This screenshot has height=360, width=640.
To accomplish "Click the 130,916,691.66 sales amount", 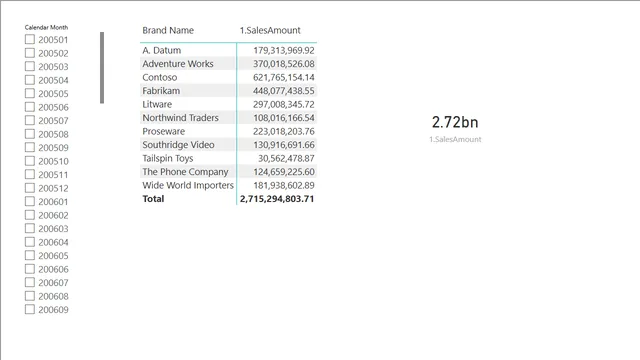I will (x=284, y=144).
